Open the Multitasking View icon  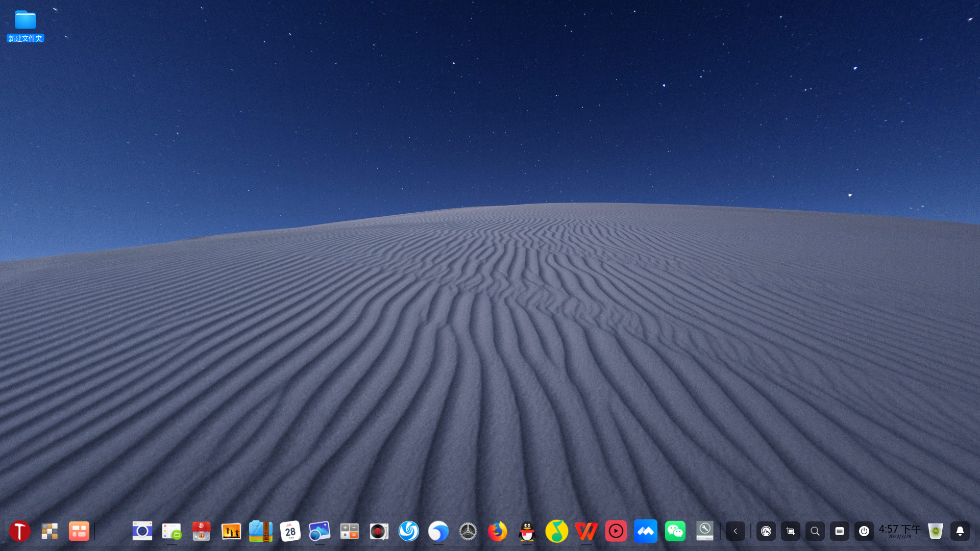(x=50, y=531)
